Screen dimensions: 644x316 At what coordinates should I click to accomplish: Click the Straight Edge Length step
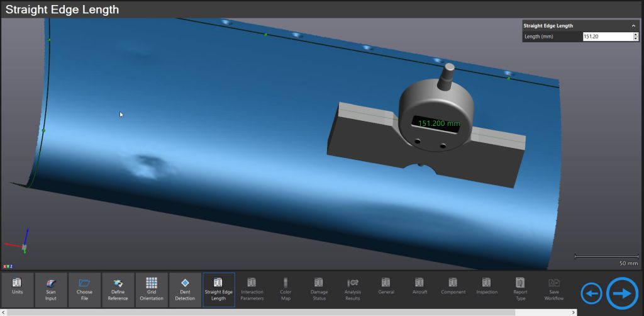click(x=218, y=290)
